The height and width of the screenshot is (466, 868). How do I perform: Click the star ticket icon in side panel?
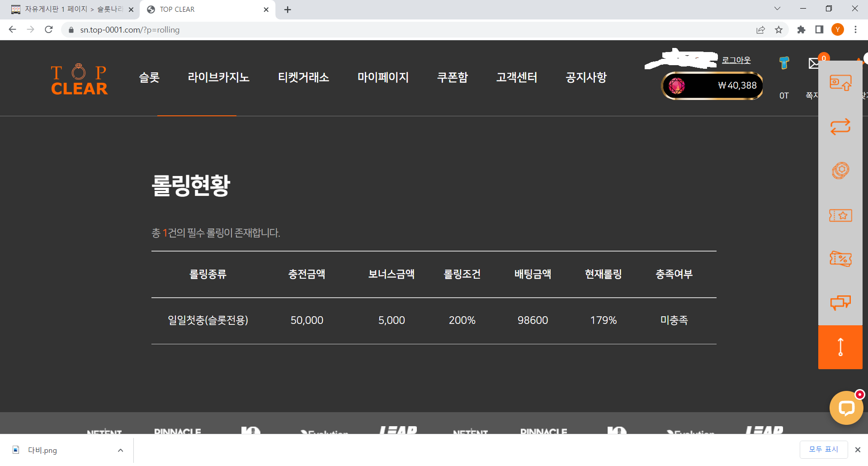(840, 215)
